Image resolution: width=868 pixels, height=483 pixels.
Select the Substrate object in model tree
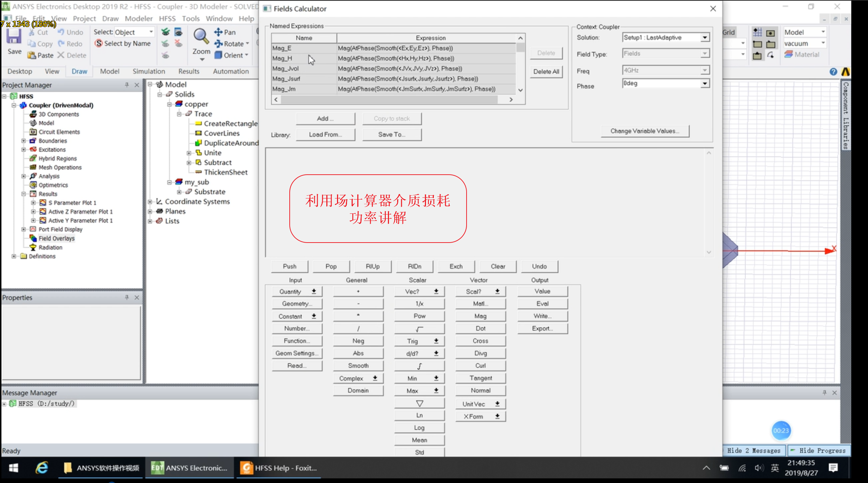point(210,192)
